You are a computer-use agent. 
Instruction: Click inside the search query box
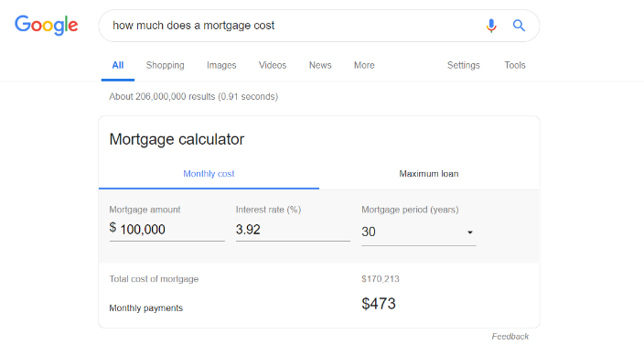point(295,26)
